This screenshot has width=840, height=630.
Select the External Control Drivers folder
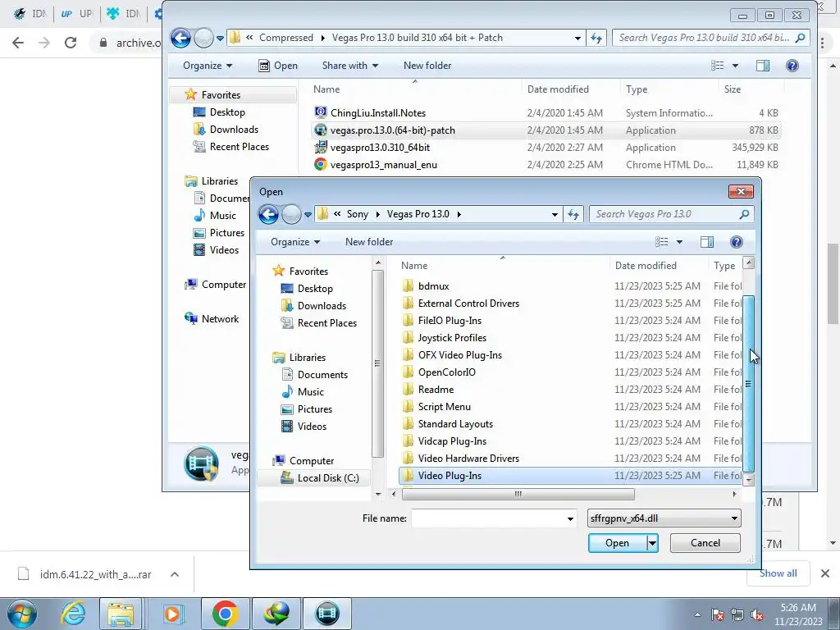pos(468,304)
